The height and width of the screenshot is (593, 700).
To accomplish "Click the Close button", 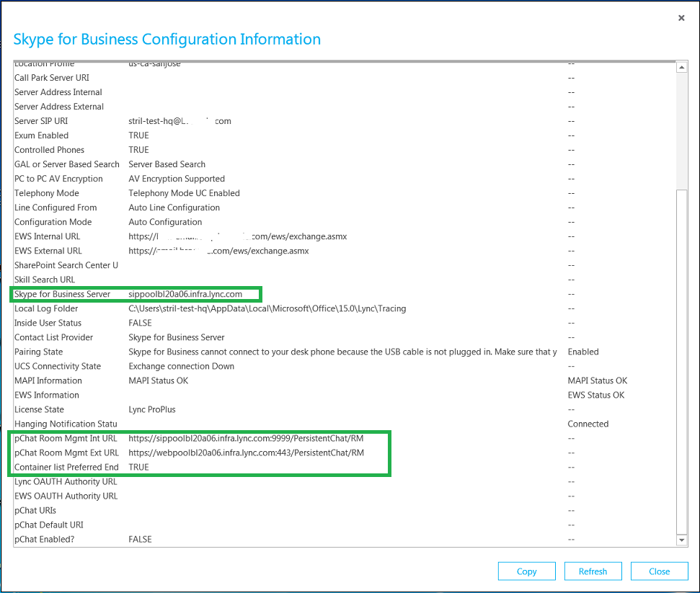I will tap(659, 571).
